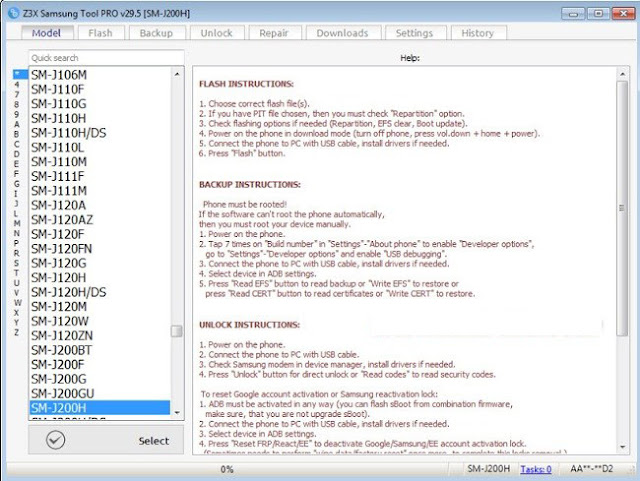
Task: Select SM-J120A model entry
Action: coord(100,205)
